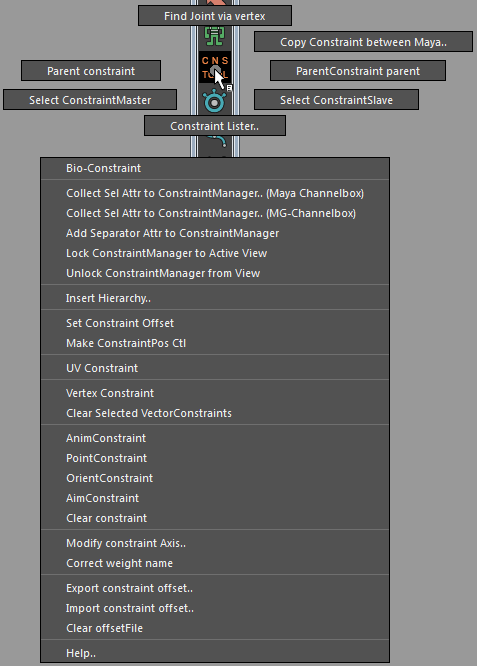
Task: Collect Sel Attr via Maya Channelbox
Action: pyautogui.click(x=215, y=193)
